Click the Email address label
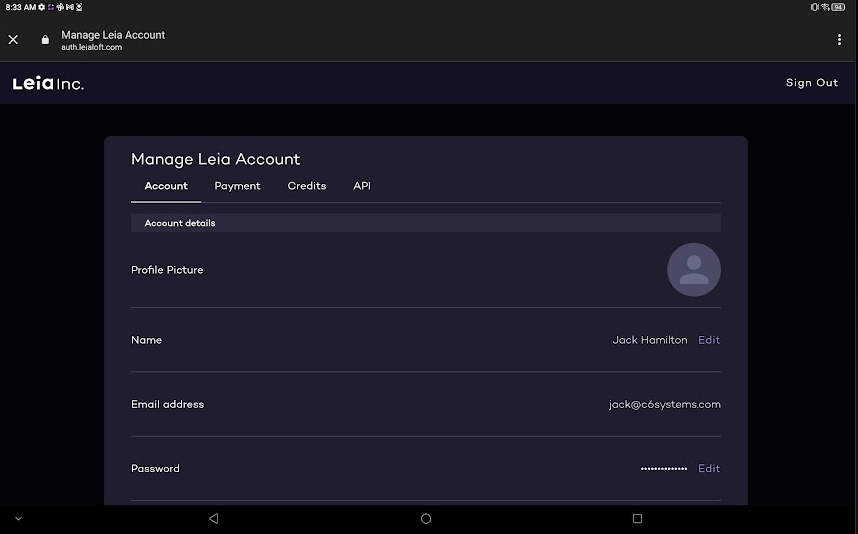 pyautogui.click(x=167, y=404)
